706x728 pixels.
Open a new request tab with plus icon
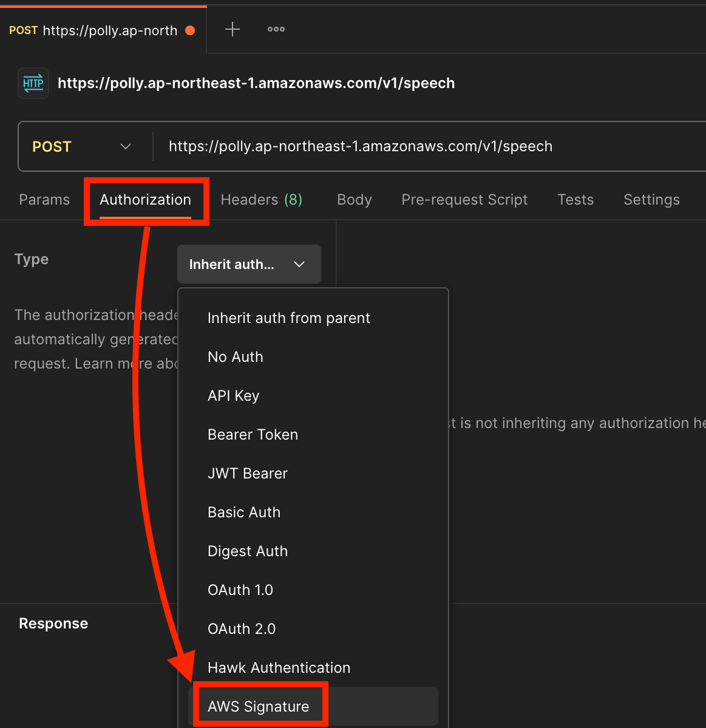[232, 30]
